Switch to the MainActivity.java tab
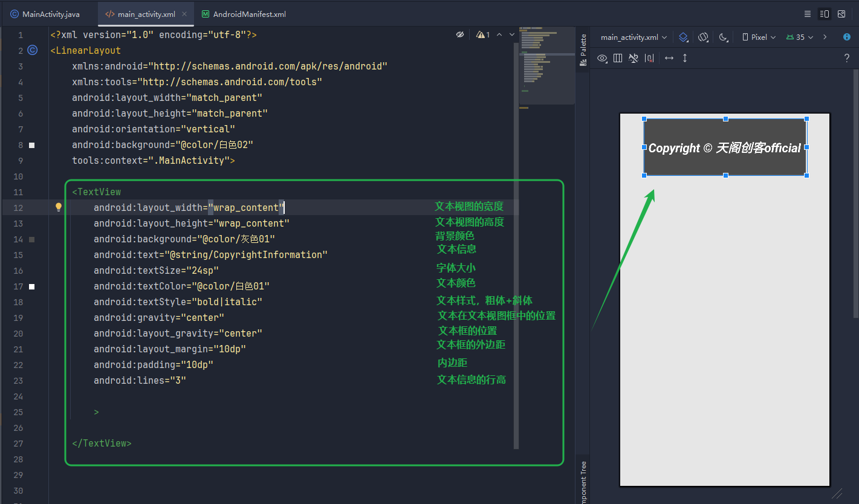 click(x=45, y=14)
